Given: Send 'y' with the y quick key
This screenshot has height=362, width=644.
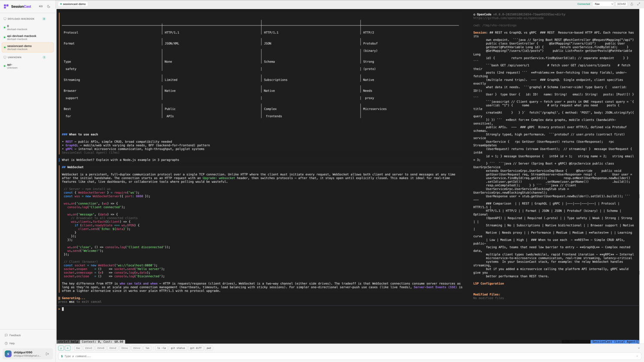Looking at the screenshot, I should [61, 348].
